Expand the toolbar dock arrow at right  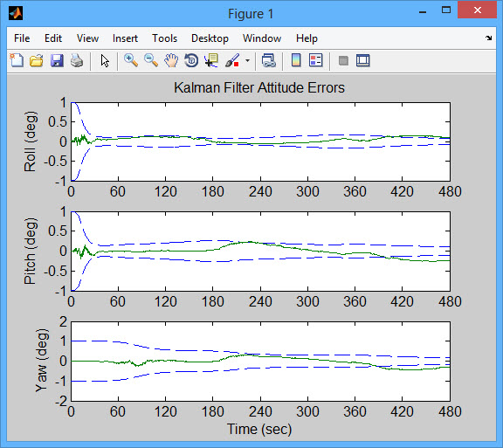point(488,38)
